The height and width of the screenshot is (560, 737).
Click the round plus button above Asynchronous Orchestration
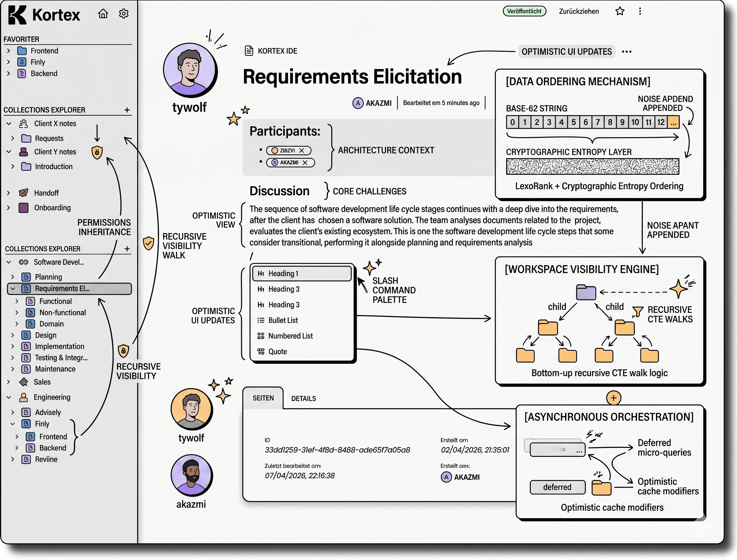[614, 398]
